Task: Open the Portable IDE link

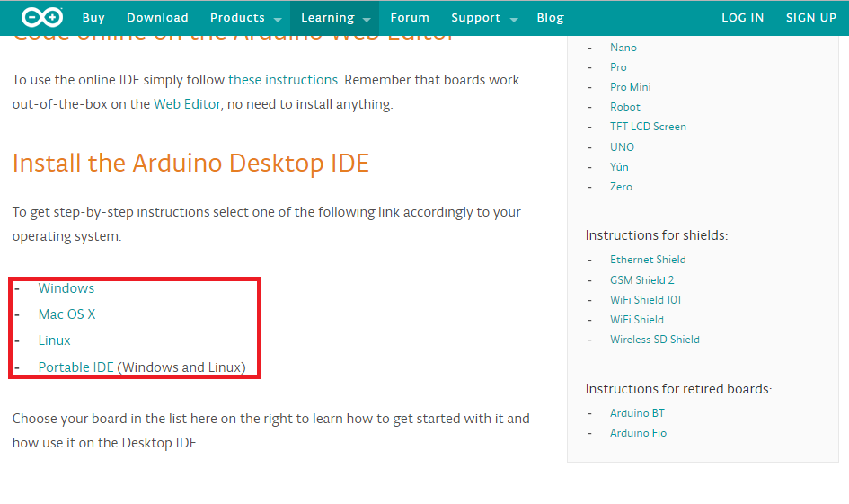Action: tap(75, 367)
